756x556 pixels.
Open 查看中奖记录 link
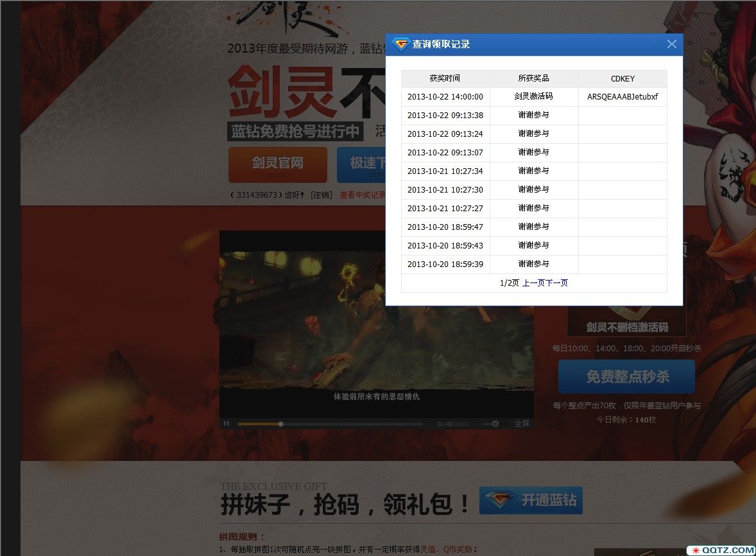(363, 195)
